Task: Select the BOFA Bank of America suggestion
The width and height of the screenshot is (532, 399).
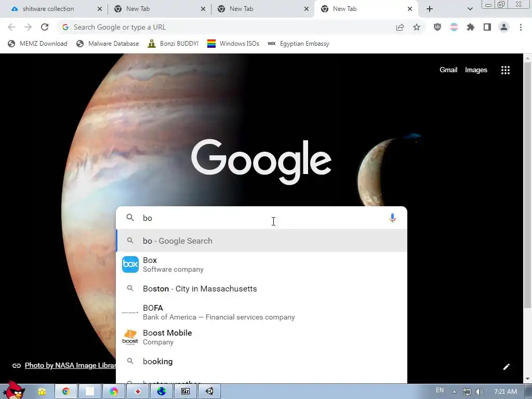Action: click(x=261, y=312)
